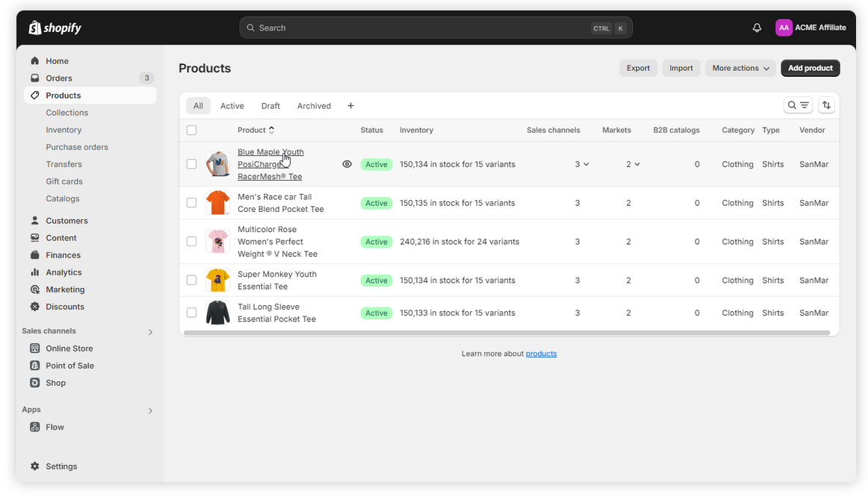
Task: Click the sort products icon
Action: point(826,105)
